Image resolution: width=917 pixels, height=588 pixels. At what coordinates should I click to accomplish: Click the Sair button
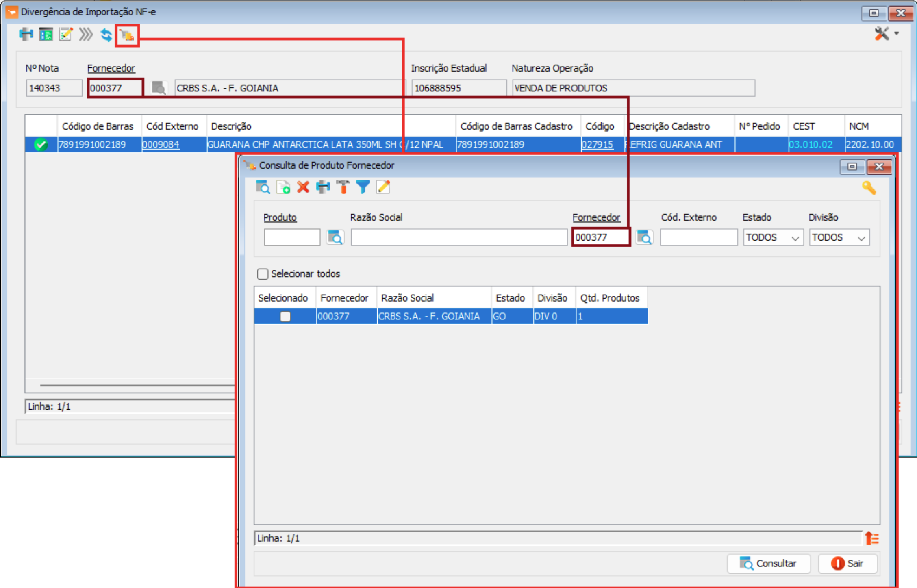tap(847, 563)
